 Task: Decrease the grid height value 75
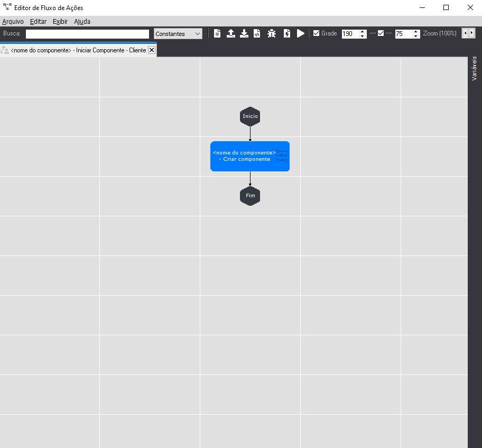pos(415,36)
